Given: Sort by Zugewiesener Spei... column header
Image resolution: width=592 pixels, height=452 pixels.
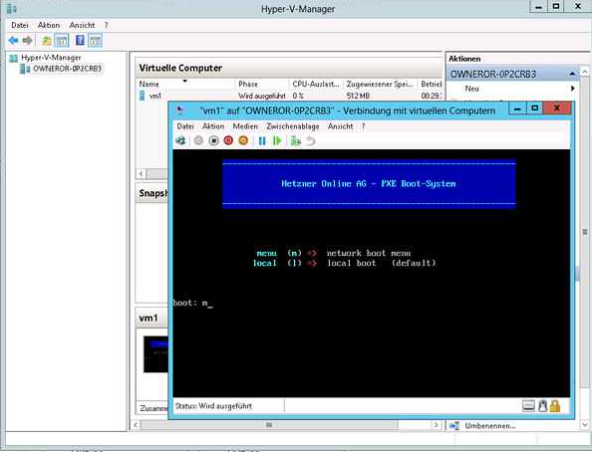Looking at the screenshot, I should click(x=380, y=84).
